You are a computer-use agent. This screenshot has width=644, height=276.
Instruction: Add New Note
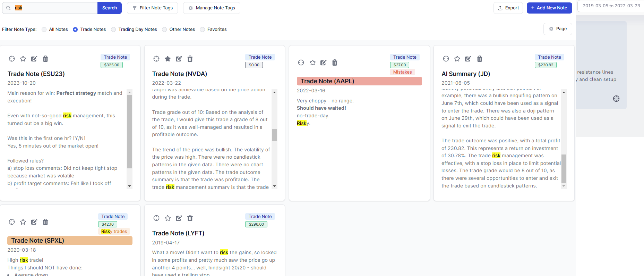coord(549,8)
